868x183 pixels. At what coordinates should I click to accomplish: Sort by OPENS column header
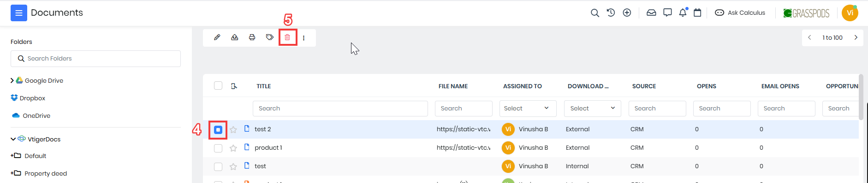(707, 86)
